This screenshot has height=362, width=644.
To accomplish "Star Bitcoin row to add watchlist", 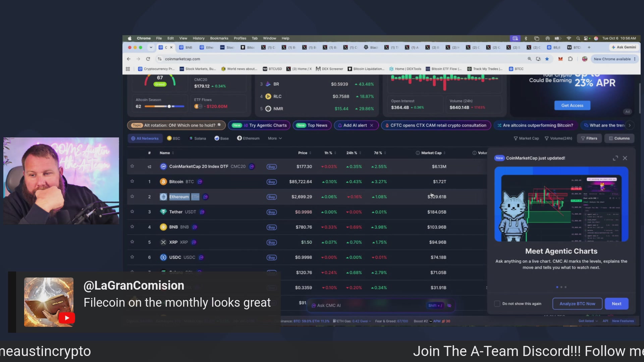I will [132, 181].
